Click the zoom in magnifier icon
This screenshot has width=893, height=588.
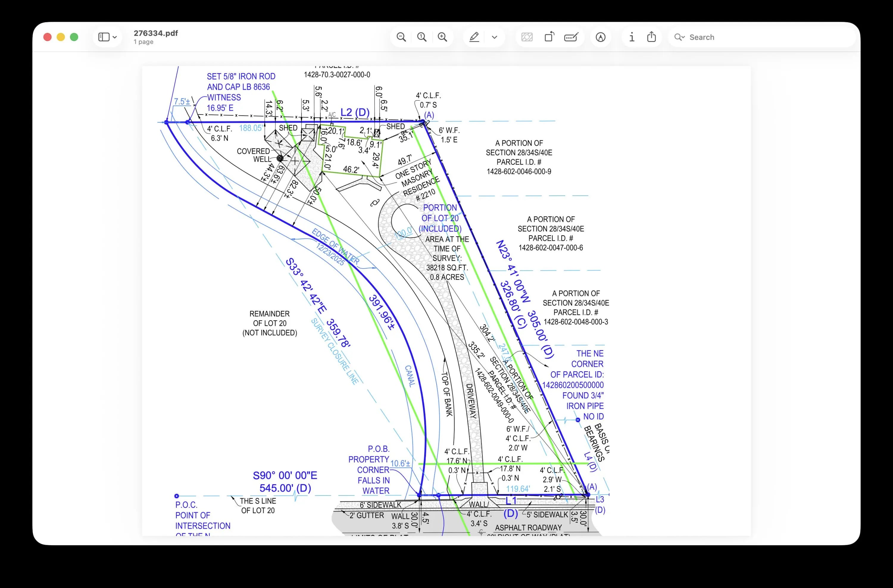[442, 37]
